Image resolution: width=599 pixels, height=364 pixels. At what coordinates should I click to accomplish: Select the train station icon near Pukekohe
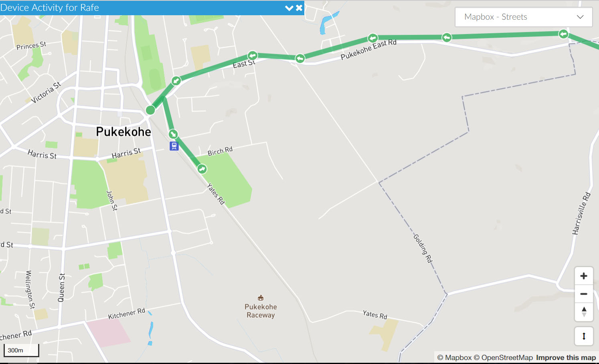click(x=174, y=146)
